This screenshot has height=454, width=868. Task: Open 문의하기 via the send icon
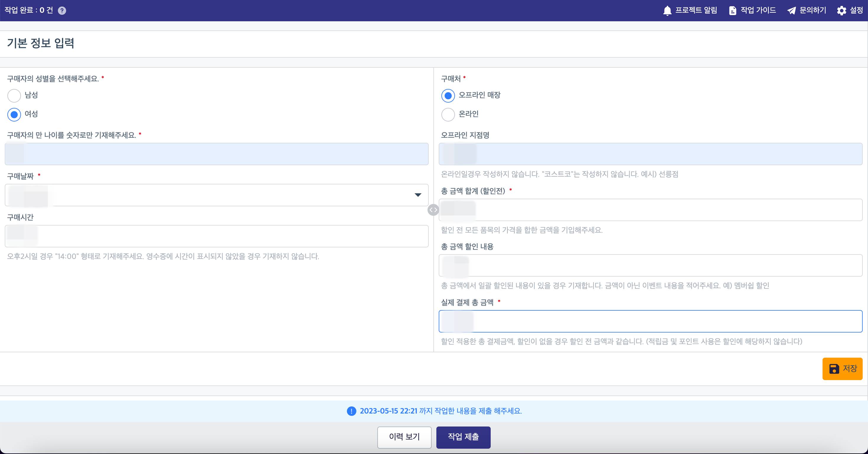pyautogui.click(x=791, y=10)
